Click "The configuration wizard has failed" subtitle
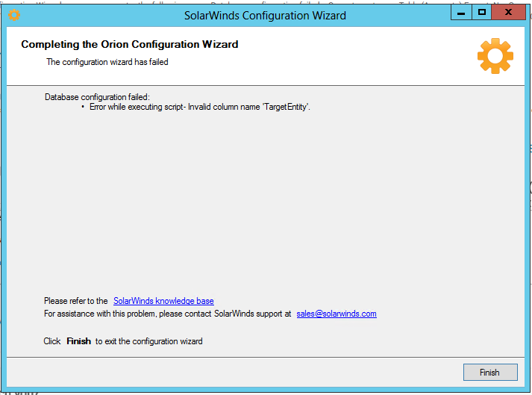The height and width of the screenshot is (395, 532). (x=107, y=62)
